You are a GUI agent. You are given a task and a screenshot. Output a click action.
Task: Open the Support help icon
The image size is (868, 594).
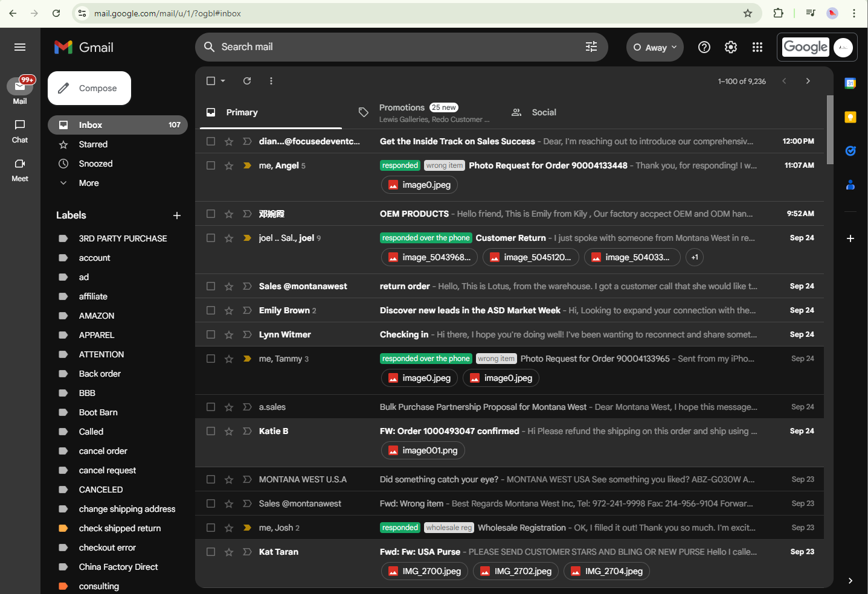[704, 47]
